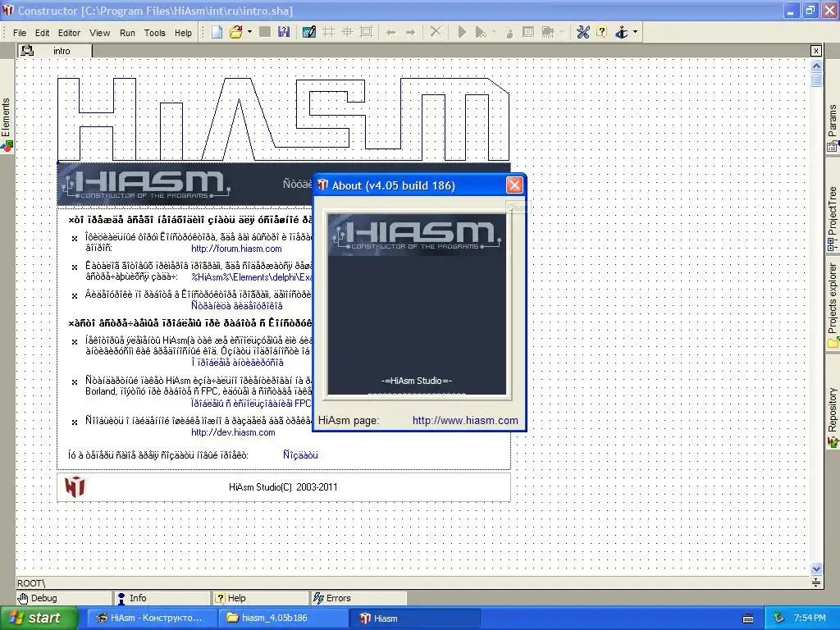Open the Projects explorer side panel
840x630 pixels.
832,305
